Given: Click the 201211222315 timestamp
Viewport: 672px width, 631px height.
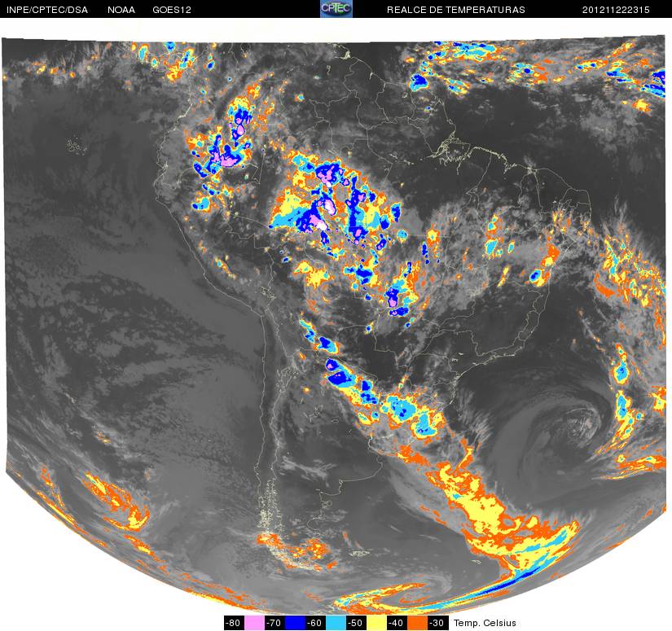Looking at the screenshot, I should (616, 10).
